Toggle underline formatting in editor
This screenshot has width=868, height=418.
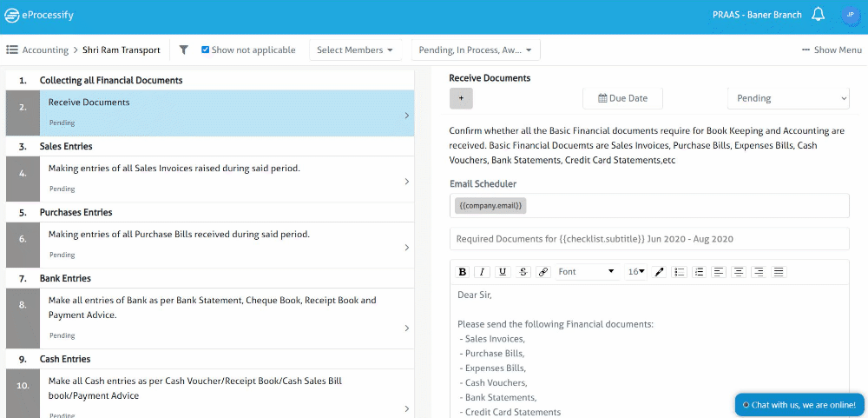(x=503, y=272)
